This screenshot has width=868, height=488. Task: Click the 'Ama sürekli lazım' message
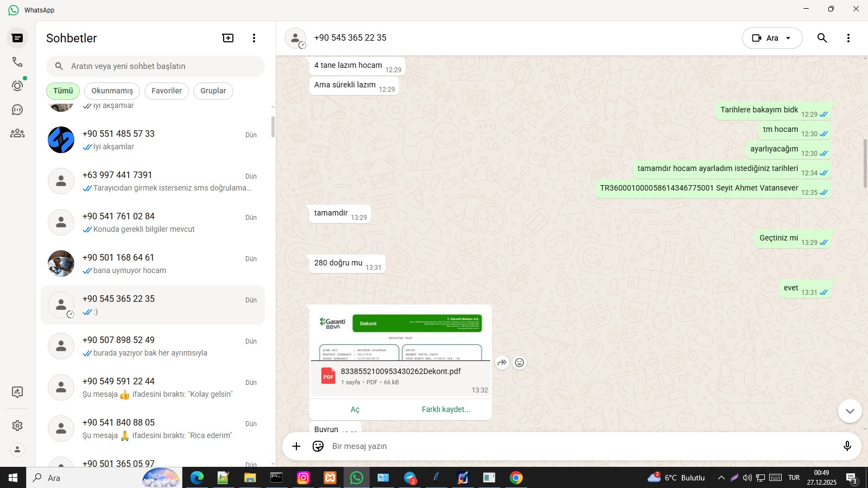354,86
